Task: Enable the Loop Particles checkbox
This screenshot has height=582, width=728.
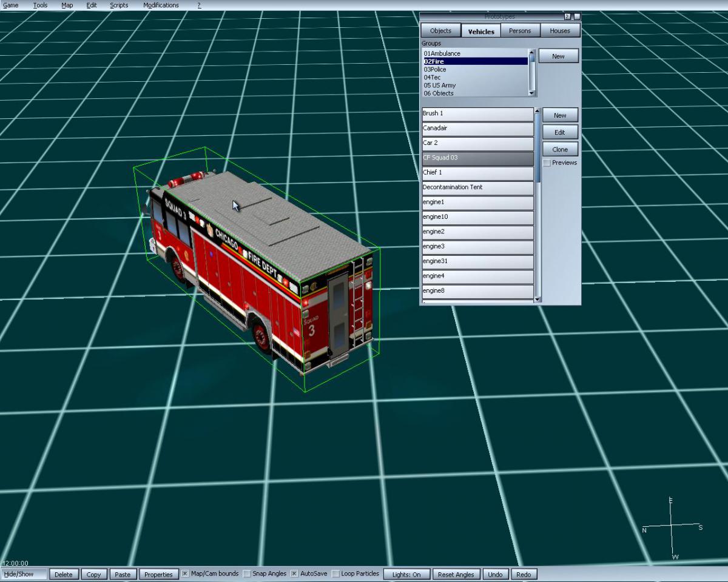Action: click(335, 574)
